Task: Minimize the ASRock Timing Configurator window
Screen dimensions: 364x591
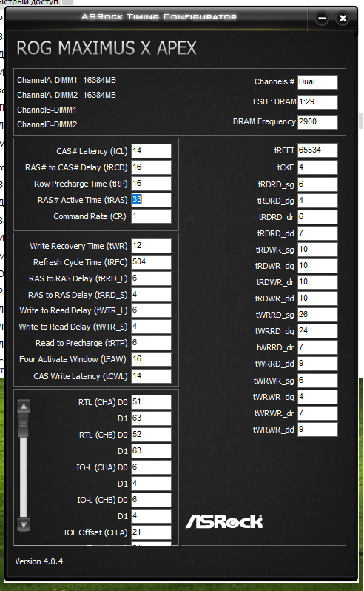Action: [x=322, y=18]
